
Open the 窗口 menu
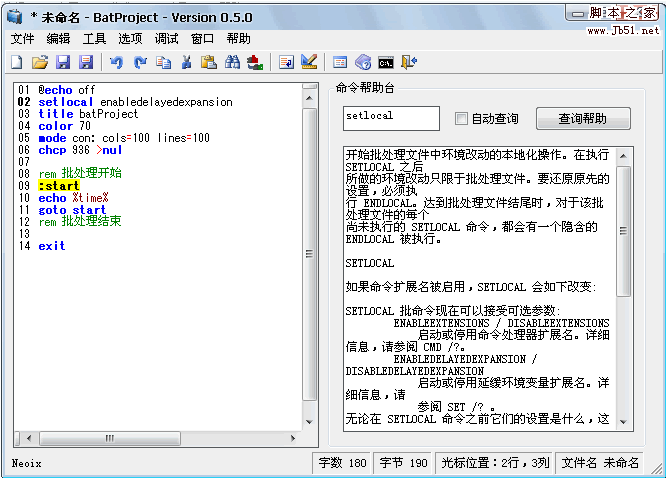[202, 39]
